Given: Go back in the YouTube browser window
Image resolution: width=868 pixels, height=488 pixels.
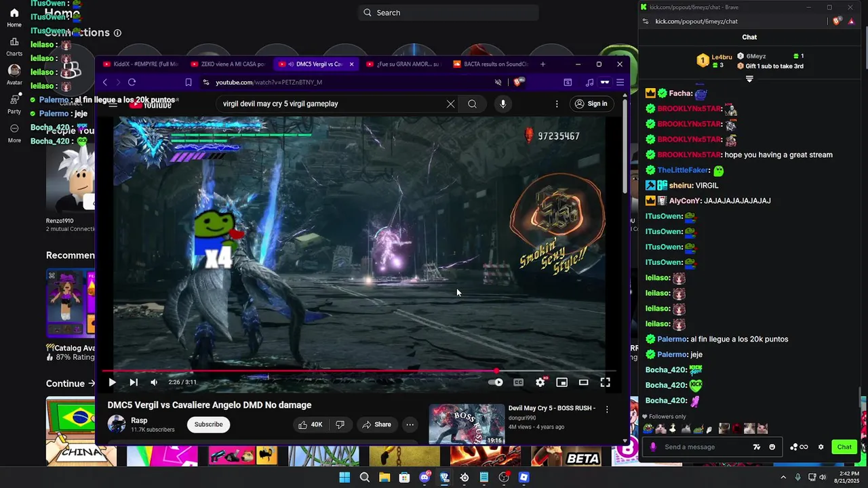Looking at the screenshot, I should [105, 82].
